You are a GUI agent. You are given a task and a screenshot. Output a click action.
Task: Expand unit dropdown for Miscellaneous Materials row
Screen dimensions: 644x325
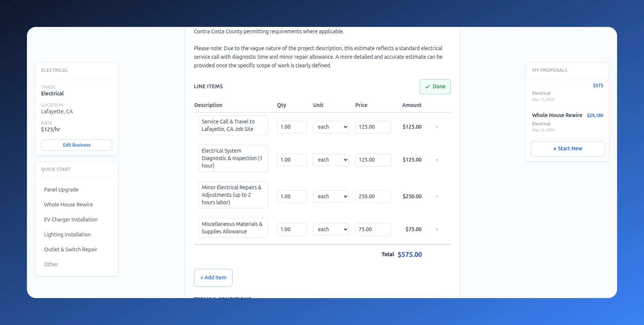(x=331, y=230)
